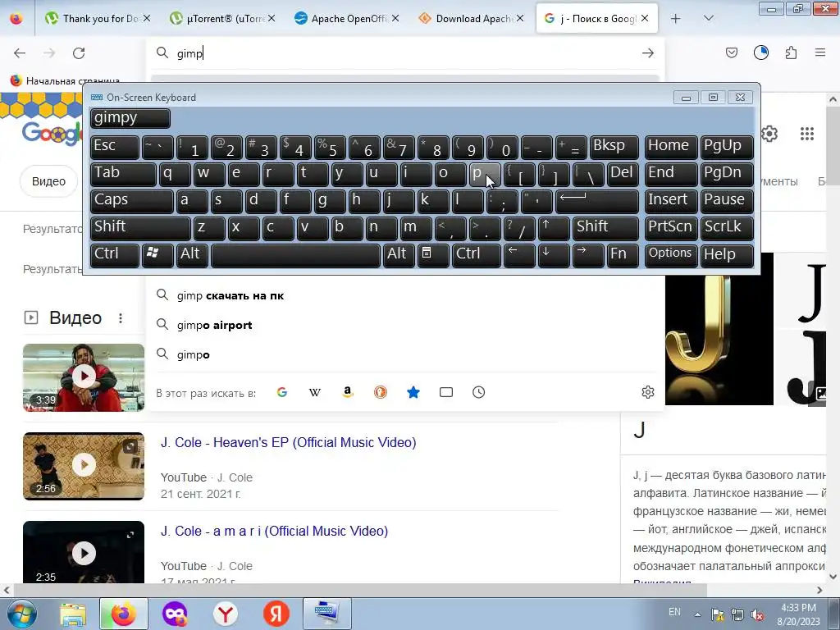Toggle the right Shift key
Viewport: 840px width, 630px height.
click(x=605, y=228)
